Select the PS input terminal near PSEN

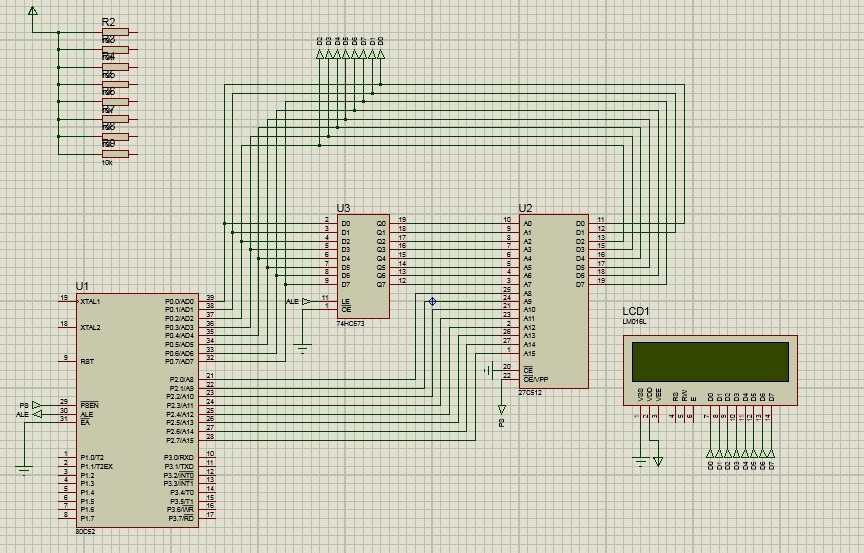pyautogui.click(x=36, y=405)
